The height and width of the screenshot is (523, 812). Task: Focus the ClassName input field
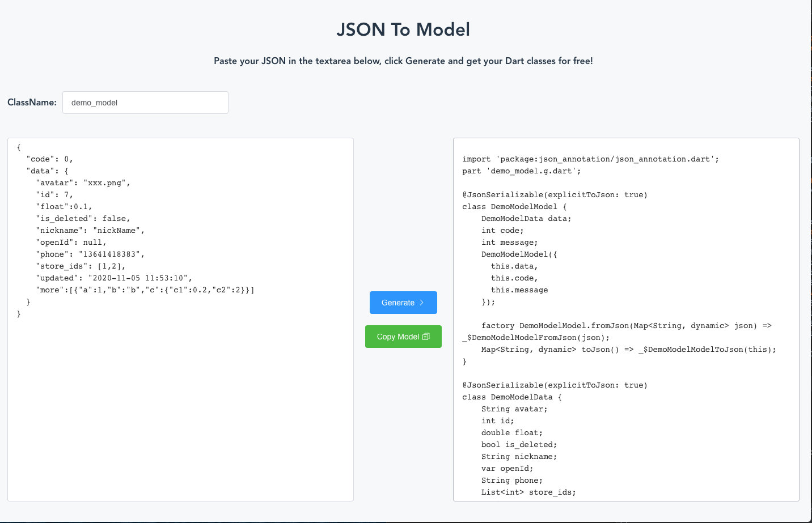pyautogui.click(x=145, y=103)
